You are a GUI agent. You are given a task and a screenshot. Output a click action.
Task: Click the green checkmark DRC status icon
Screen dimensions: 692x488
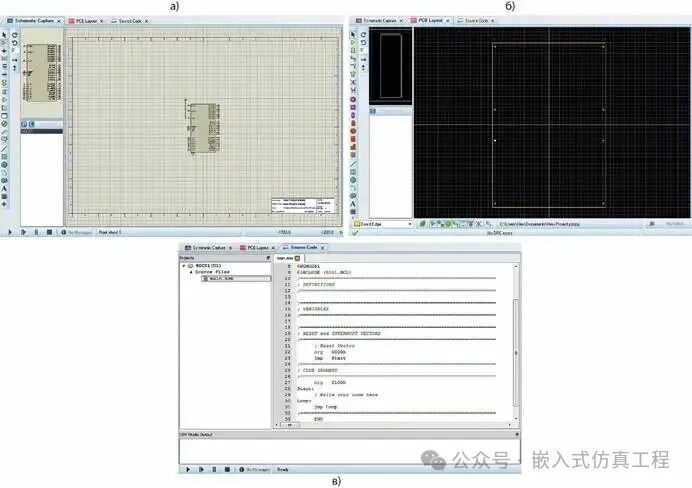coord(355,233)
